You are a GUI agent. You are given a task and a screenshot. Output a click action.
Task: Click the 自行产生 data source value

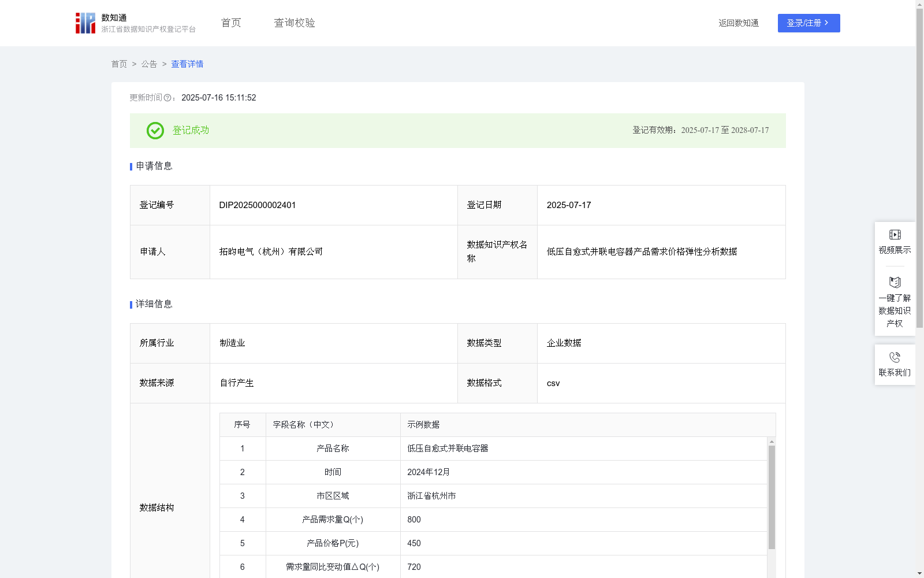237,383
